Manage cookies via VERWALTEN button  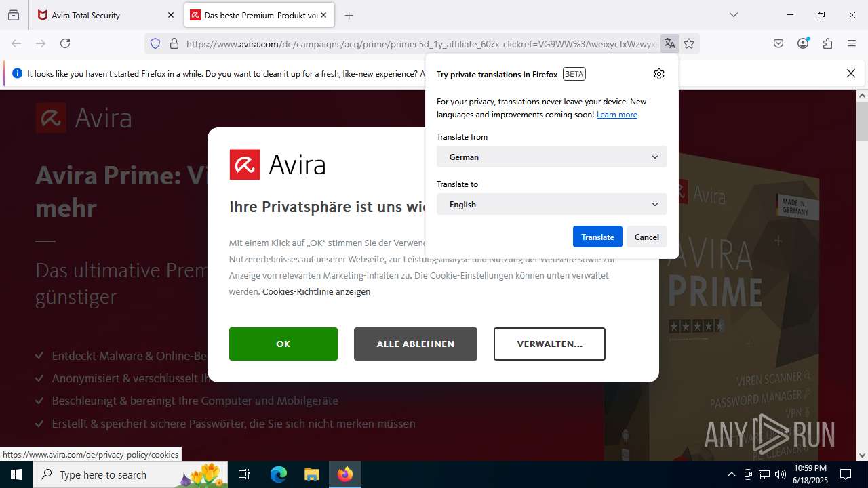(549, 344)
